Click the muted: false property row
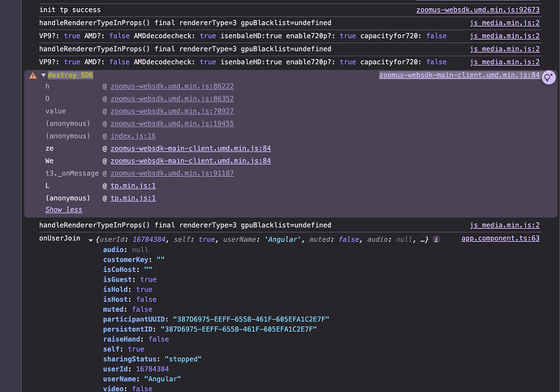This screenshot has width=560, height=392. click(127, 309)
